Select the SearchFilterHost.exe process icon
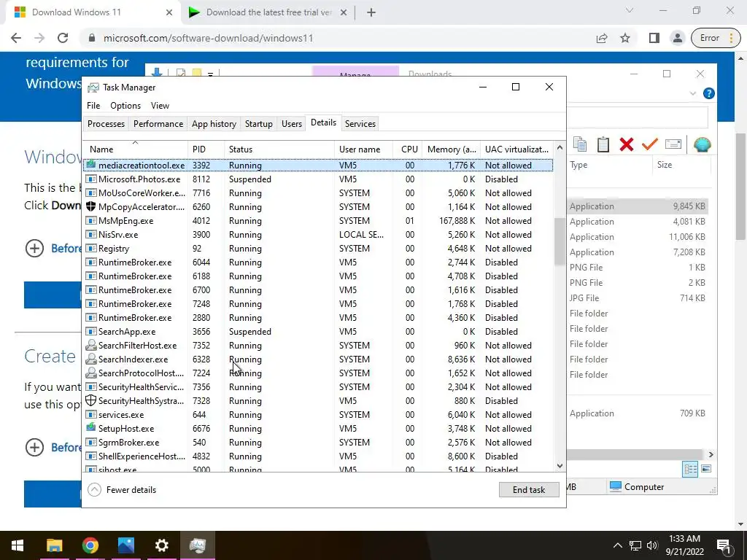Screen dimensions: 747x560 (x=91, y=345)
